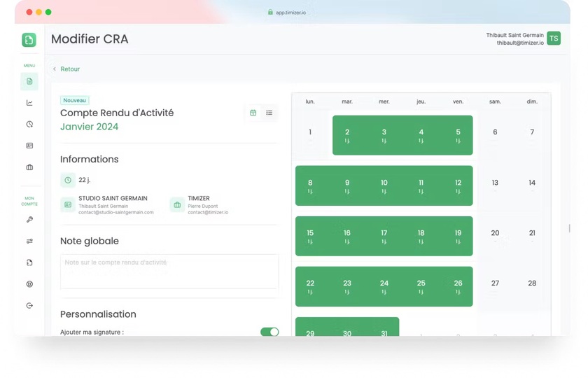The image size is (588, 378).
Task: Click the dim. weekday column header
Action: (x=532, y=101)
